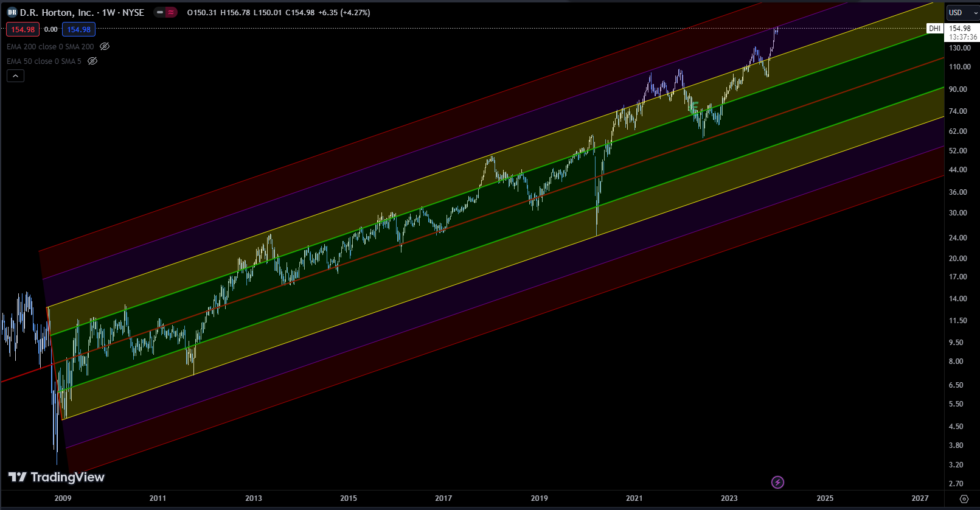Click the 8.00 price scale label
The image size is (980, 510).
956,362
